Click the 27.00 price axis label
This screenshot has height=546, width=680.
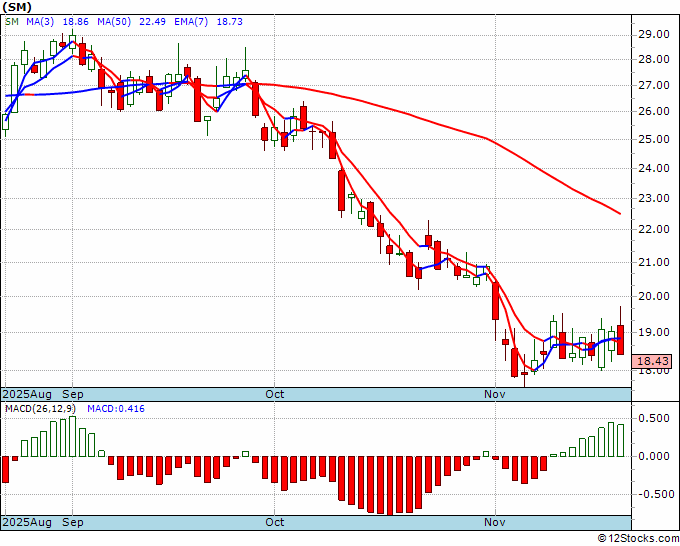pyautogui.click(x=654, y=85)
